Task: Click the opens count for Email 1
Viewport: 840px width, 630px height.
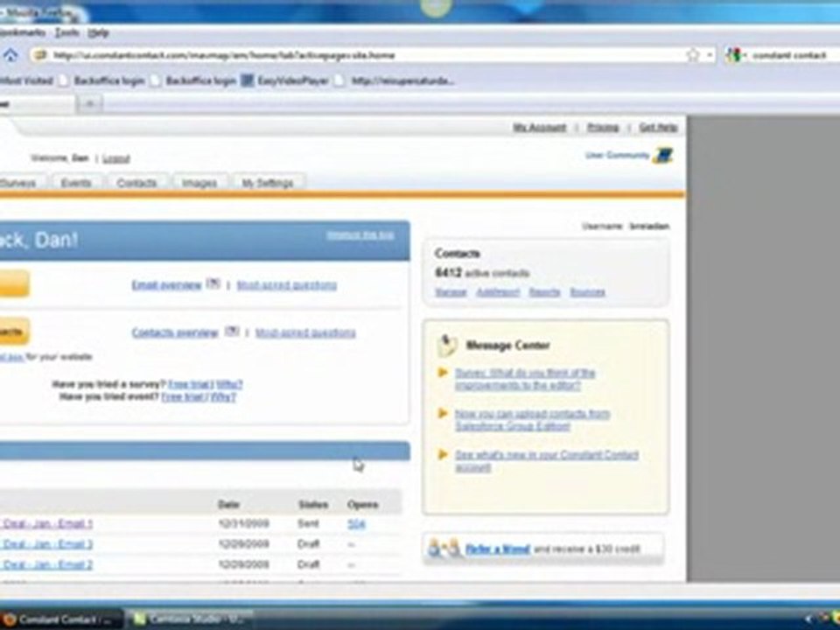Action: click(356, 524)
